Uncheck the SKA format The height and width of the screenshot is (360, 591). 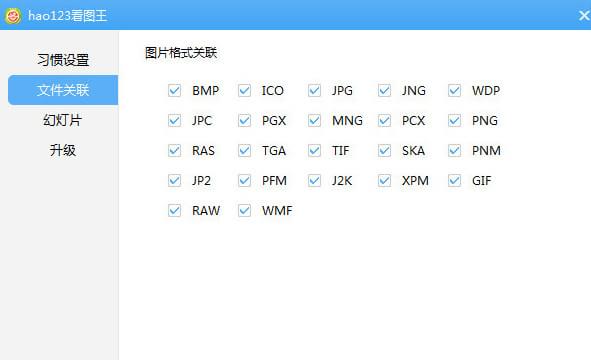(384, 150)
